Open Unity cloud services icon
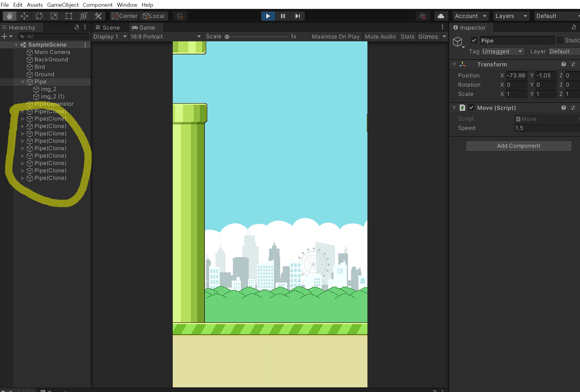Viewport: 580px width, 392px height. pyautogui.click(x=441, y=16)
